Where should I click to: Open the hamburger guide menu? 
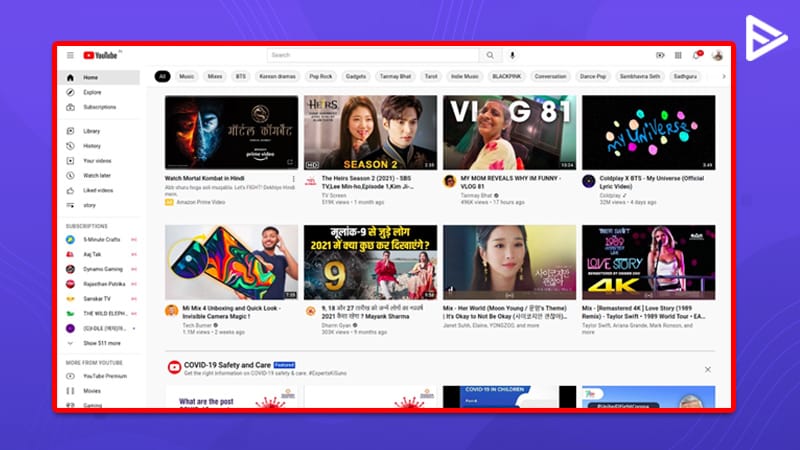pos(70,55)
